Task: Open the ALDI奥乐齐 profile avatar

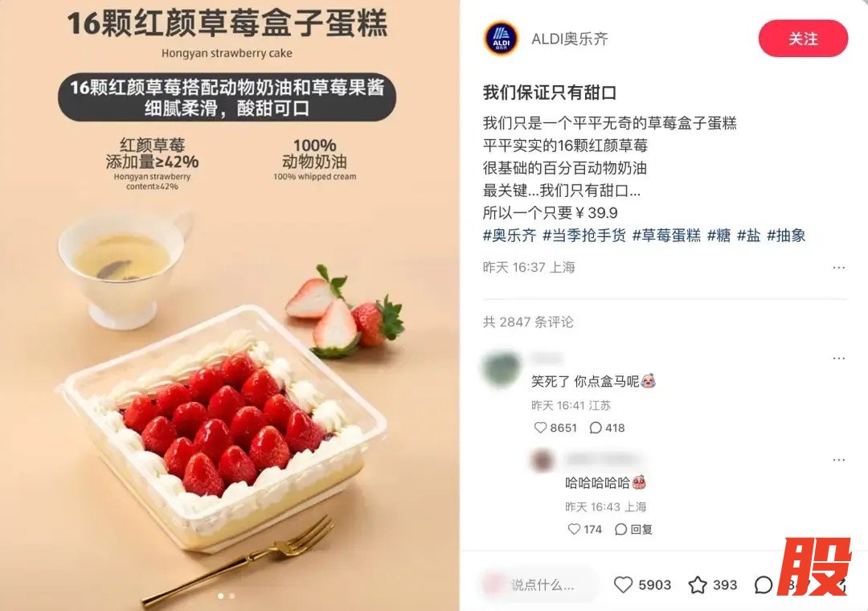Action: [501, 39]
